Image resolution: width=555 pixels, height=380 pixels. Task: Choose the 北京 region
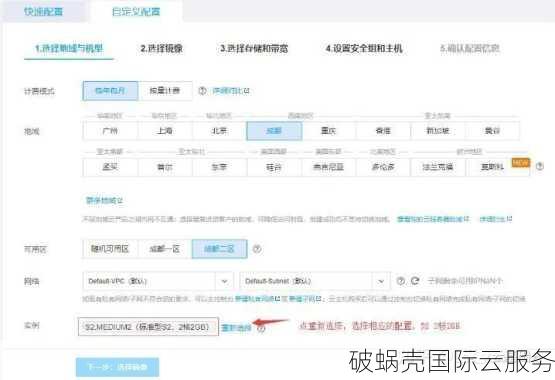click(x=219, y=131)
